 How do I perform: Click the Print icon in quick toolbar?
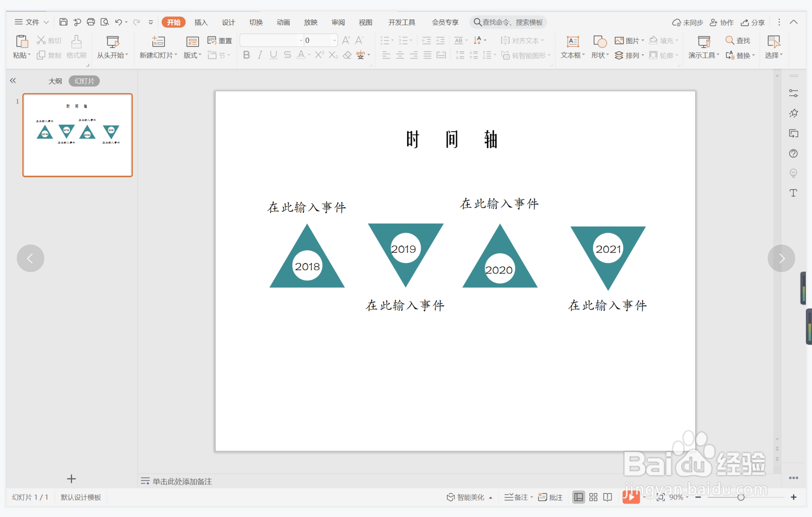(x=91, y=22)
